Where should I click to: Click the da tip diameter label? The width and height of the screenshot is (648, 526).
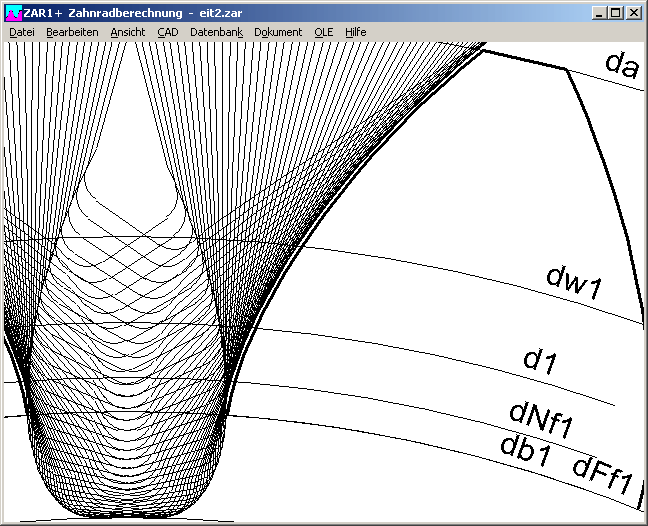tap(621, 64)
